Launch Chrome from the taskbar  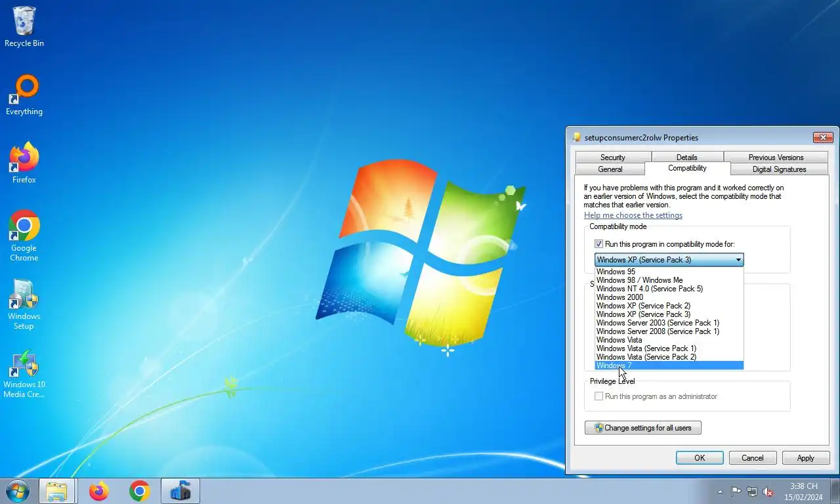click(139, 491)
